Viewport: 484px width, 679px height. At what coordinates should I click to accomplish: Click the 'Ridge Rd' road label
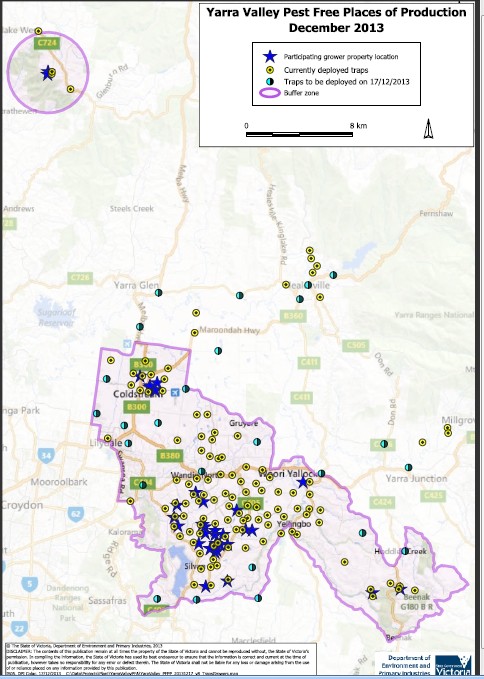pyautogui.click(x=110, y=559)
